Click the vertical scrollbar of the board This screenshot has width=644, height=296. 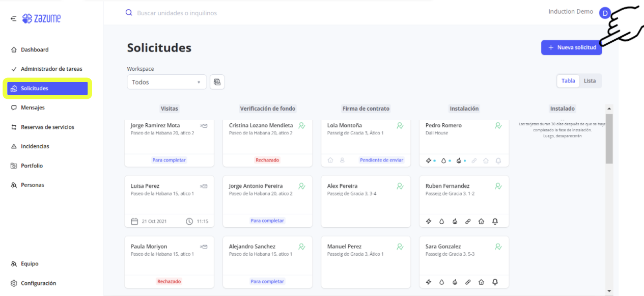(609, 139)
